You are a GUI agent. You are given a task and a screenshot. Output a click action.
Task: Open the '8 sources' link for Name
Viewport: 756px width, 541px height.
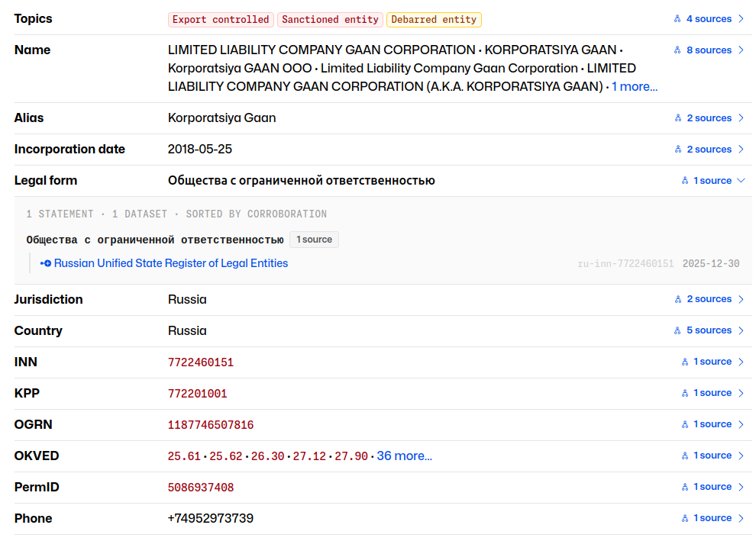point(709,50)
